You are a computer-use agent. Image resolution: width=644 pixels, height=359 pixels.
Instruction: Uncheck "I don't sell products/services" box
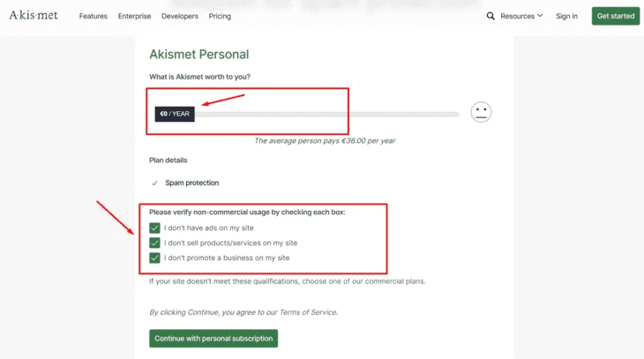tap(154, 243)
